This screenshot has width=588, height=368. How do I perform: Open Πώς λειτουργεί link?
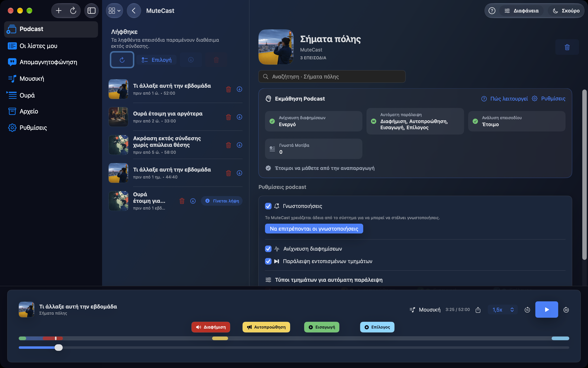pyautogui.click(x=504, y=99)
